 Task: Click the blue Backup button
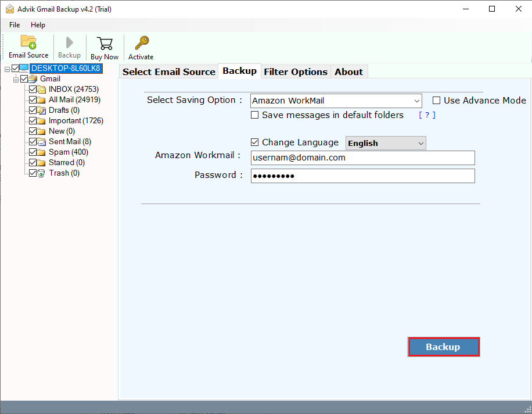coord(444,347)
